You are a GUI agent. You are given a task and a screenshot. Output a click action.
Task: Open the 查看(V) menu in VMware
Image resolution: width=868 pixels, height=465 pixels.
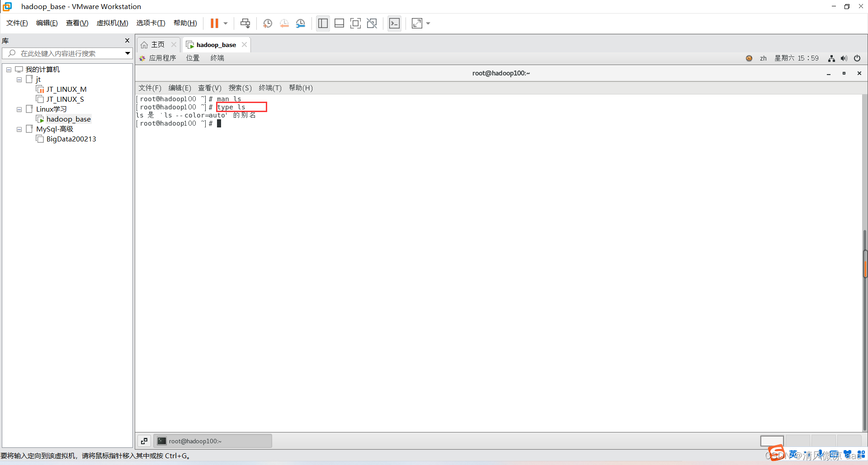pyautogui.click(x=77, y=23)
